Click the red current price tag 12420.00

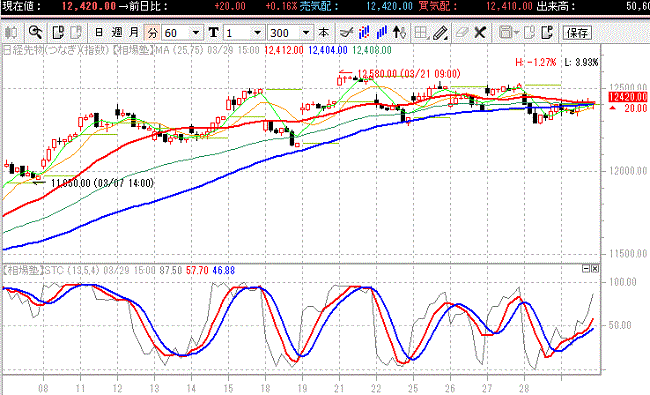tap(628, 97)
